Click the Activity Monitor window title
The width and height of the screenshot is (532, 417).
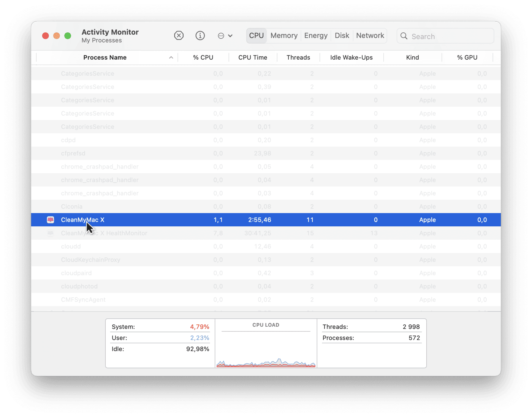(x=110, y=32)
